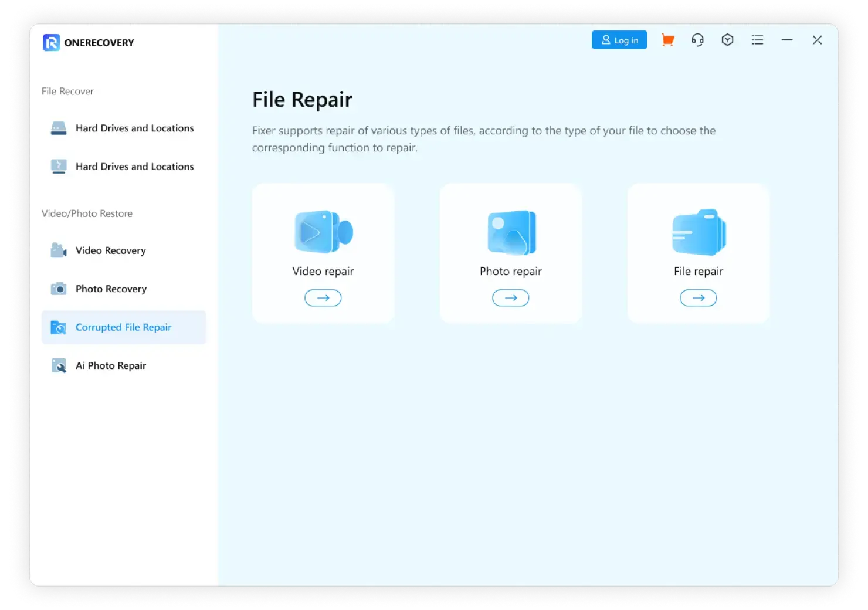The width and height of the screenshot is (868, 610).
Task: Minimize the OneRecovery window
Action: coord(787,40)
